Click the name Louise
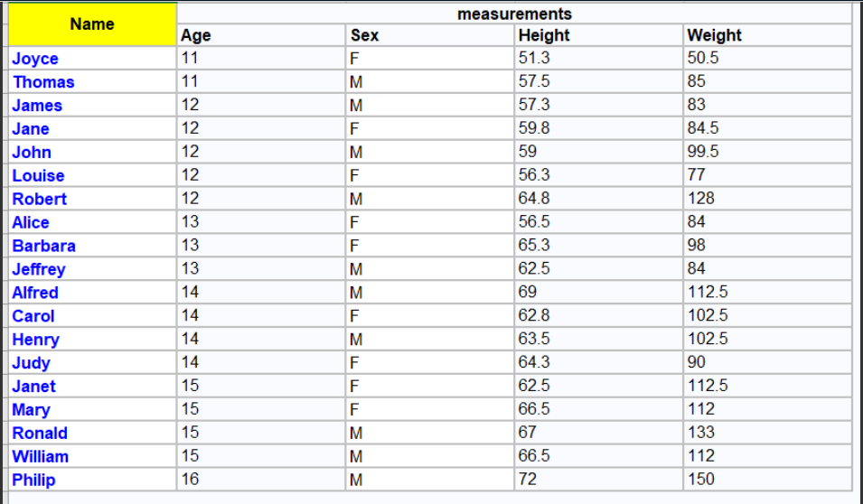 (38, 175)
